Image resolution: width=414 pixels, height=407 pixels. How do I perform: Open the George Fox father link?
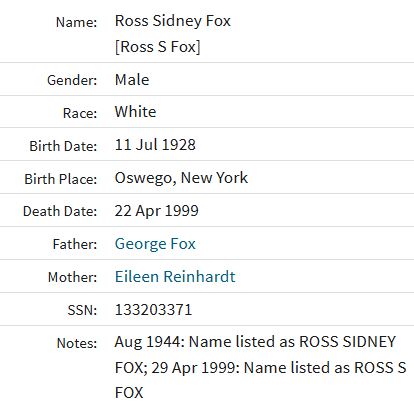click(155, 244)
